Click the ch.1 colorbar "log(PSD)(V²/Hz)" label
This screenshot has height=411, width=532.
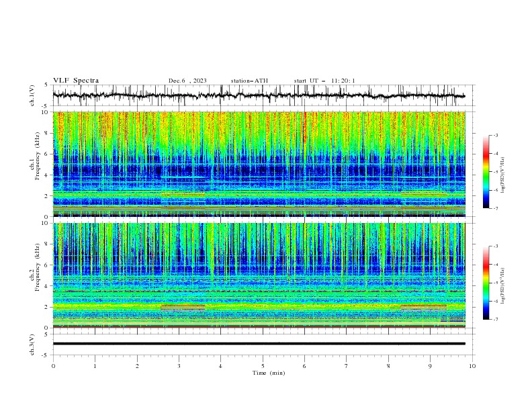[503, 175]
